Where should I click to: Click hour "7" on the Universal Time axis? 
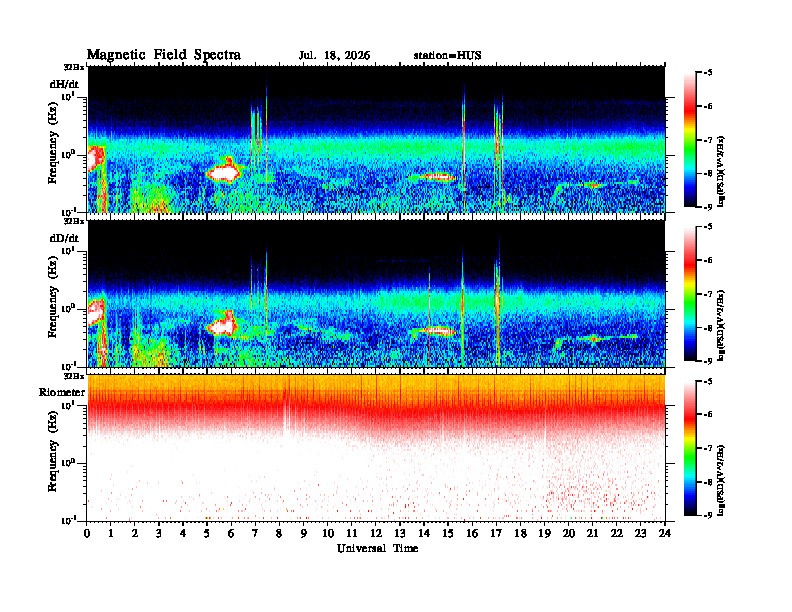coord(255,533)
